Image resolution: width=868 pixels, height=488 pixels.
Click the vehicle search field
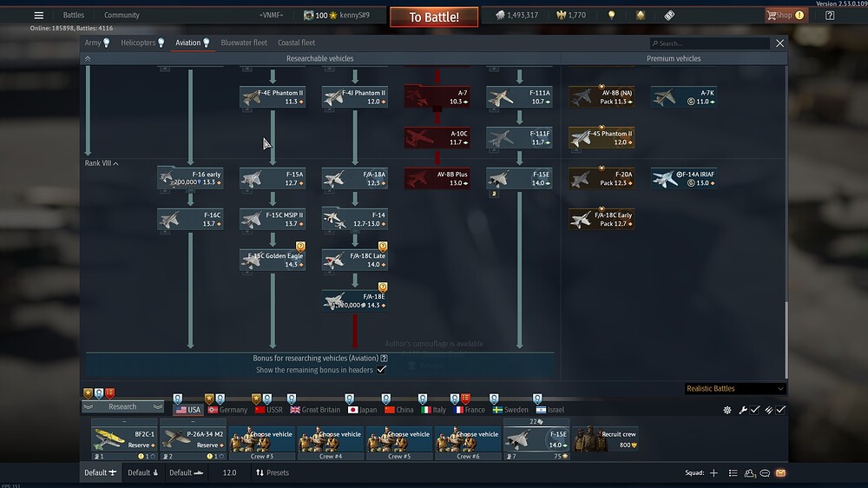tap(712, 43)
